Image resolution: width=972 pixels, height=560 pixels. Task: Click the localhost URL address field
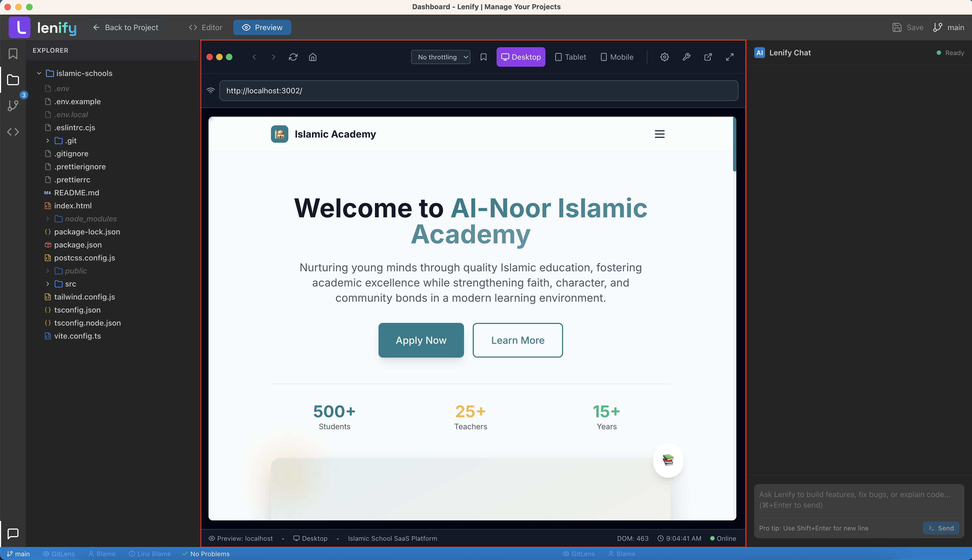(x=478, y=90)
